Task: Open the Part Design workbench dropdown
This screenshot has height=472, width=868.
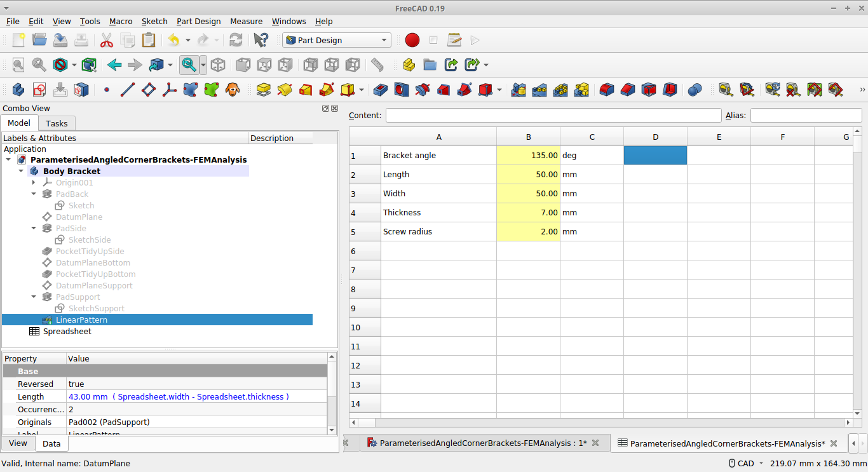Action: (337, 40)
